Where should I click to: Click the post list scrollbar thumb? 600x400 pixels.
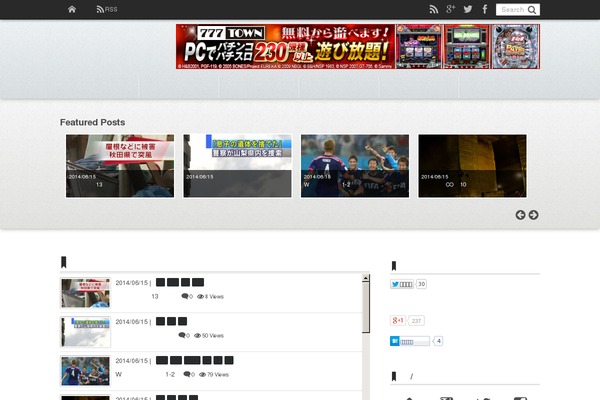[366, 307]
